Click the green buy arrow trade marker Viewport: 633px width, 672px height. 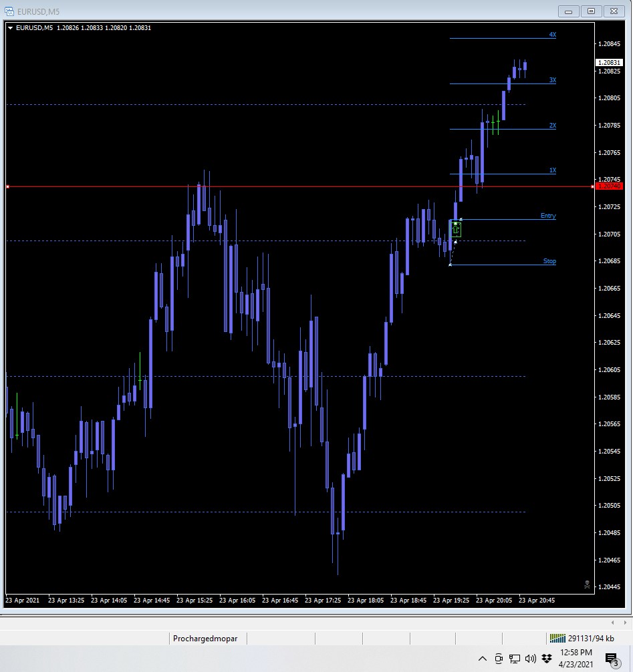point(456,230)
